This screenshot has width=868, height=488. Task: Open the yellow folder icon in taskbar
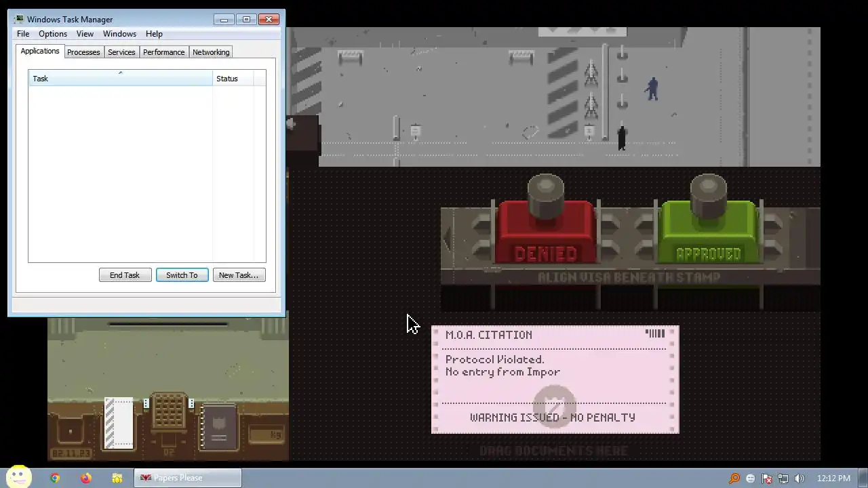(117, 478)
